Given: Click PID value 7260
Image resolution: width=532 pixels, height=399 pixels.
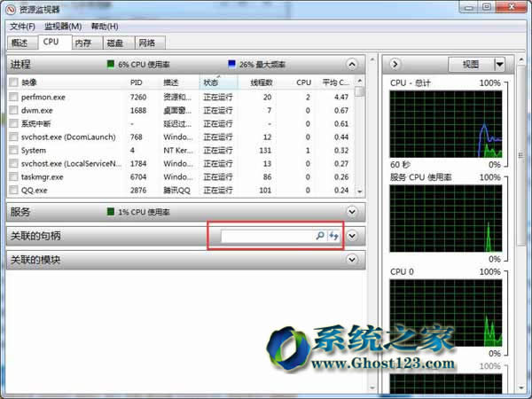Looking at the screenshot, I should click(x=138, y=97).
